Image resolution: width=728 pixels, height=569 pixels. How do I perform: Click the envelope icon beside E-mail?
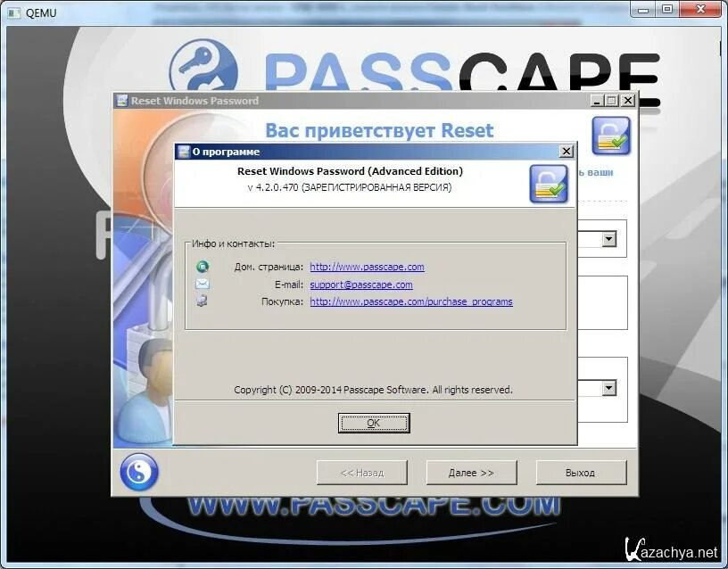tap(203, 284)
